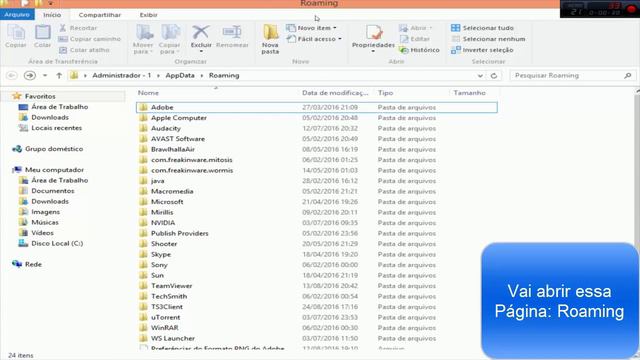This screenshot has width=640, height=360.
Task: Switch to the Compartilhar ribbon tab
Action: [x=100, y=15]
